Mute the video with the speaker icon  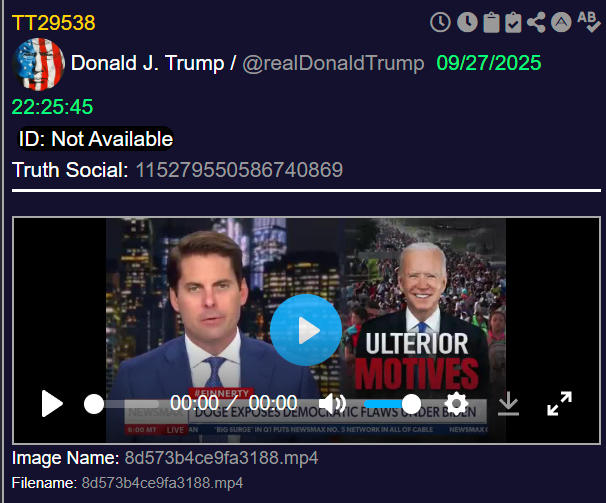pyautogui.click(x=332, y=404)
